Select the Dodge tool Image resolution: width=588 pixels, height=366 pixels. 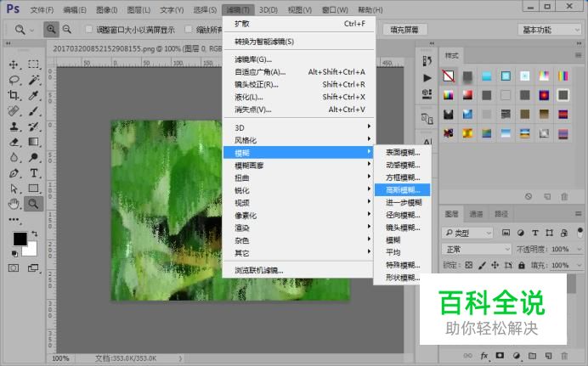click(x=33, y=157)
